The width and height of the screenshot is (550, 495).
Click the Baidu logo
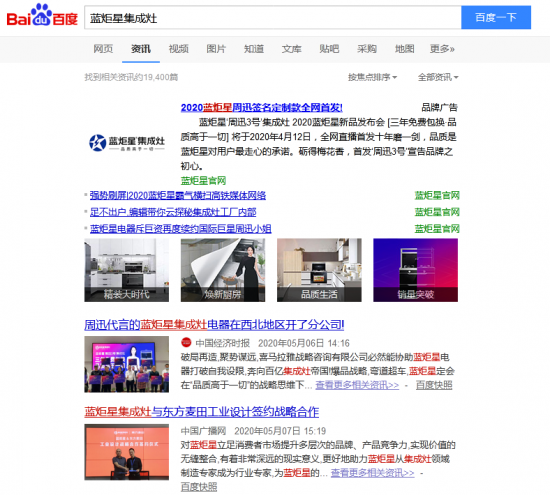click(42, 15)
